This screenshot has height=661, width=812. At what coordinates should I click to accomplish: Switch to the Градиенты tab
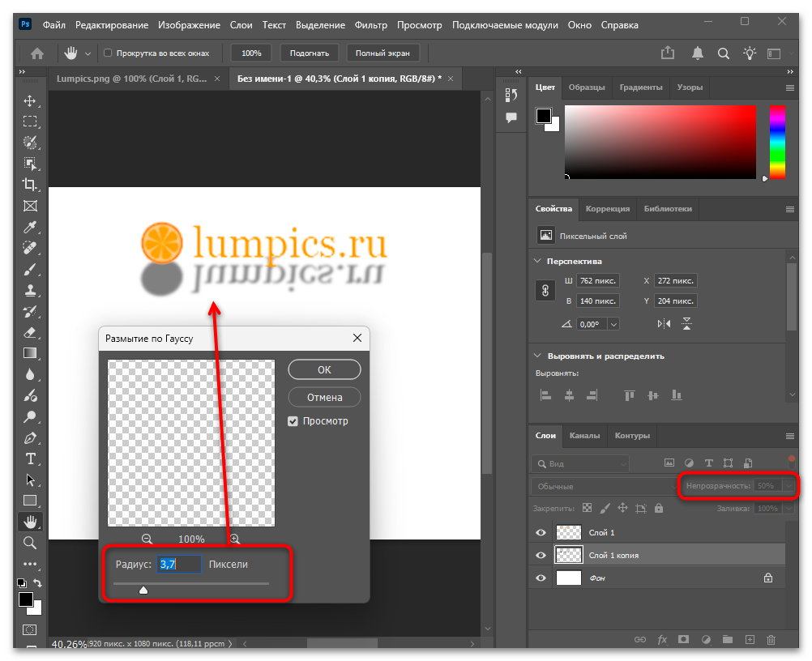[641, 87]
